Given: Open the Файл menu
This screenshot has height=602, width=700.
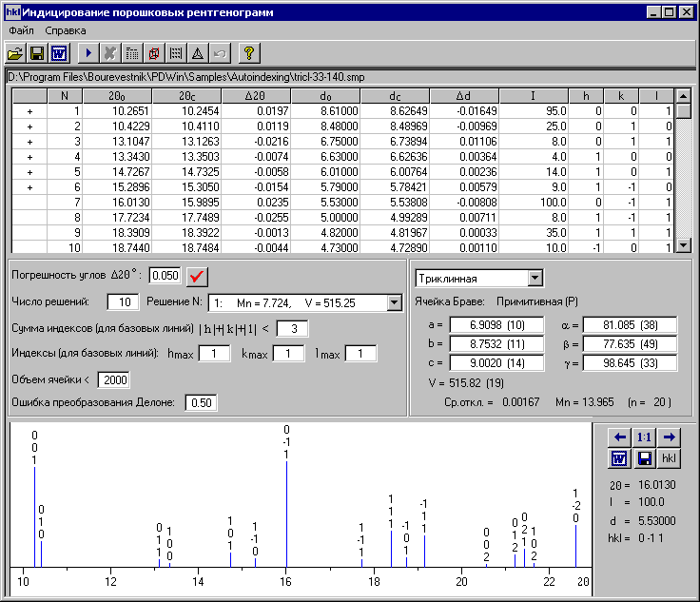Looking at the screenshot, I should click(21, 30).
